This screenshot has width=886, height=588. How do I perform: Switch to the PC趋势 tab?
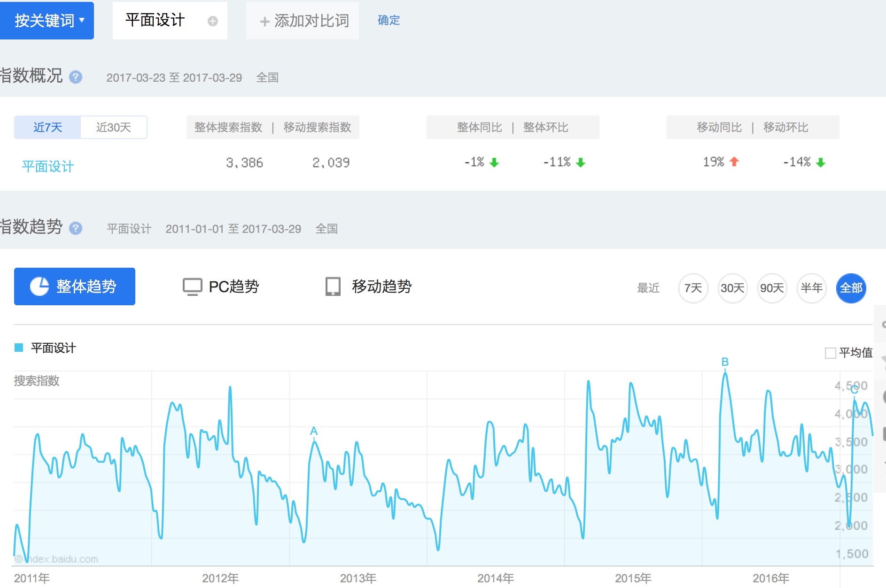(221, 286)
